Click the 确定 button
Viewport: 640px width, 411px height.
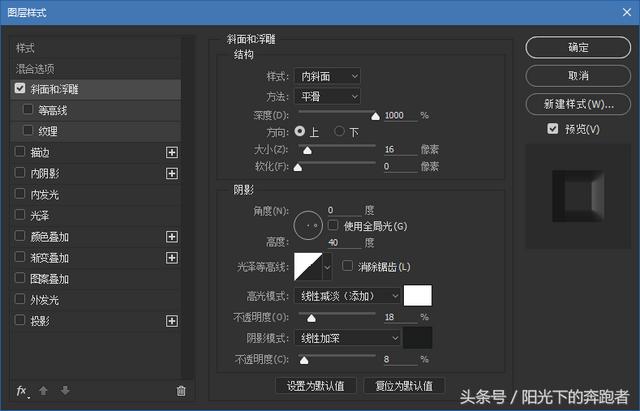pyautogui.click(x=578, y=47)
